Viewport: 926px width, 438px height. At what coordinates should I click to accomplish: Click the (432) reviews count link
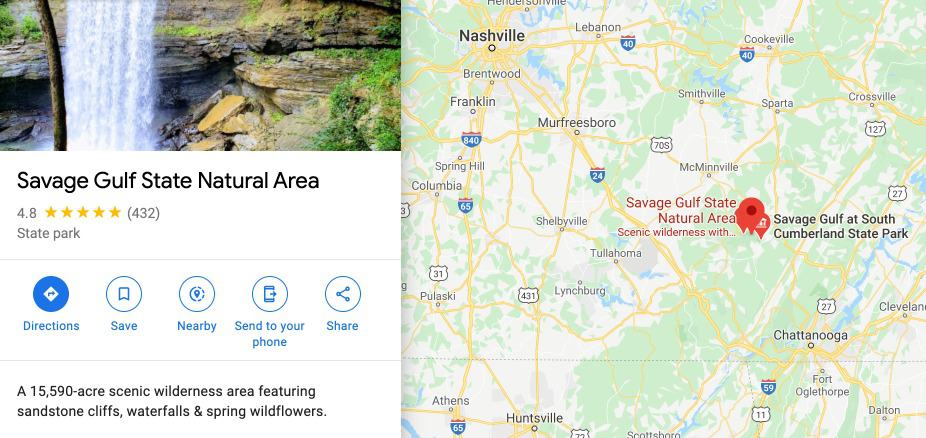(x=144, y=213)
